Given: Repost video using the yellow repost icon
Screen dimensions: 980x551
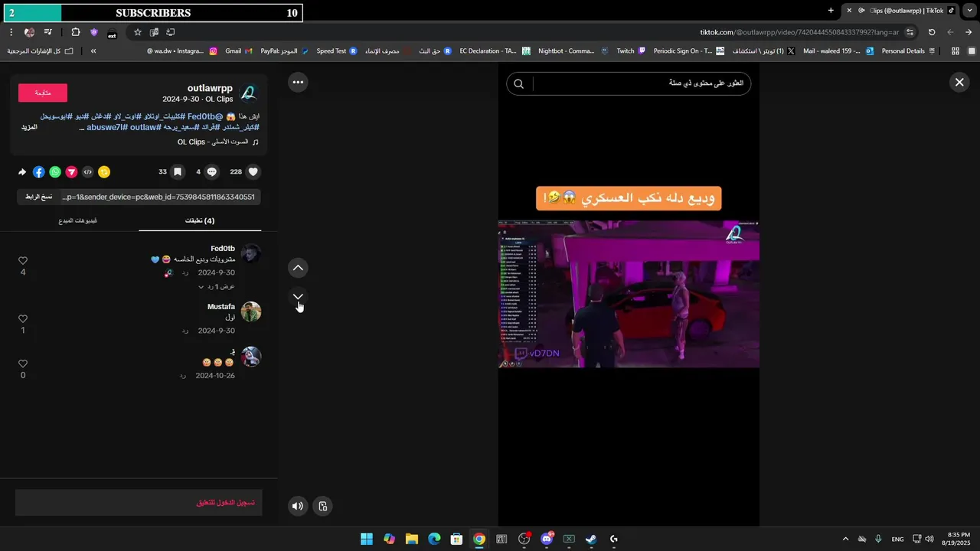Looking at the screenshot, I should [x=104, y=172].
